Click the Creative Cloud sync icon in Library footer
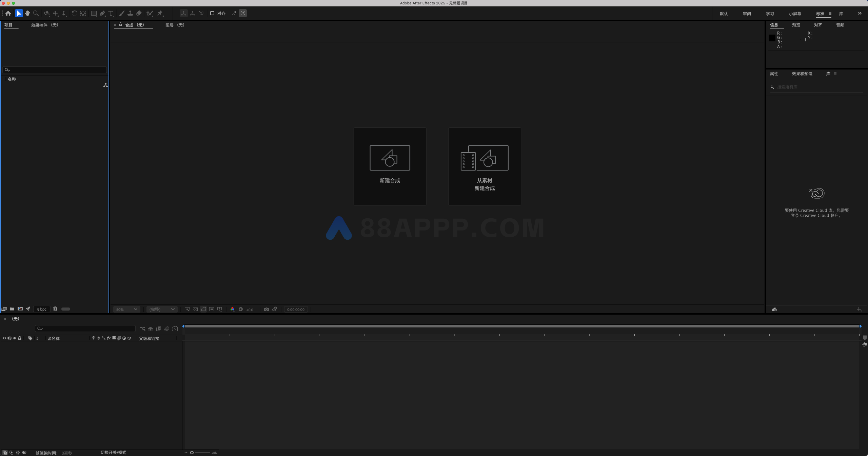 click(774, 310)
